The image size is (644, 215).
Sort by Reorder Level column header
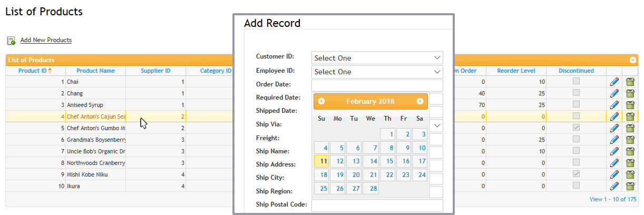tap(516, 71)
